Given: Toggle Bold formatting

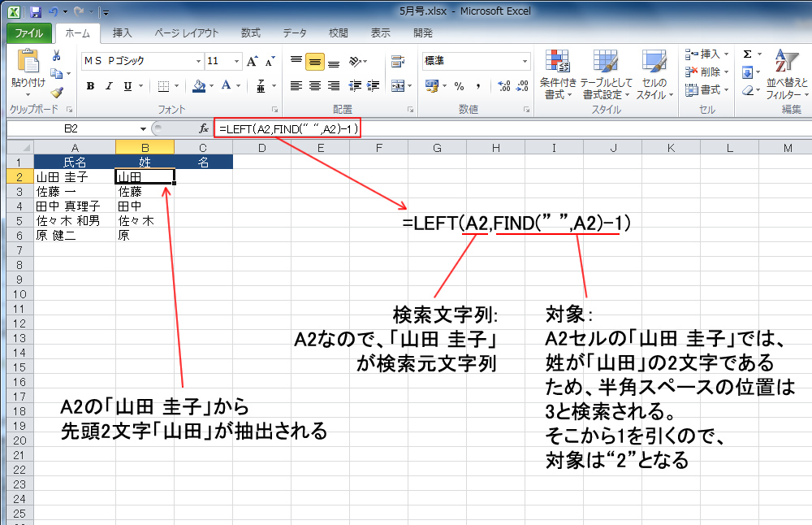Looking at the screenshot, I should coord(91,86).
